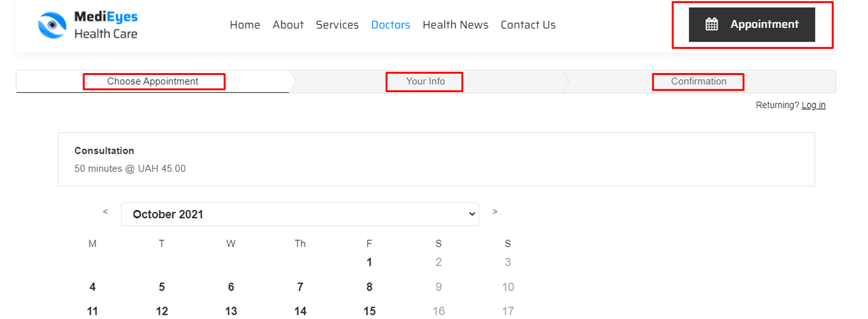Image resolution: width=868 pixels, height=319 pixels.
Task: Select the Confirmation step tab
Action: [x=699, y=82]
